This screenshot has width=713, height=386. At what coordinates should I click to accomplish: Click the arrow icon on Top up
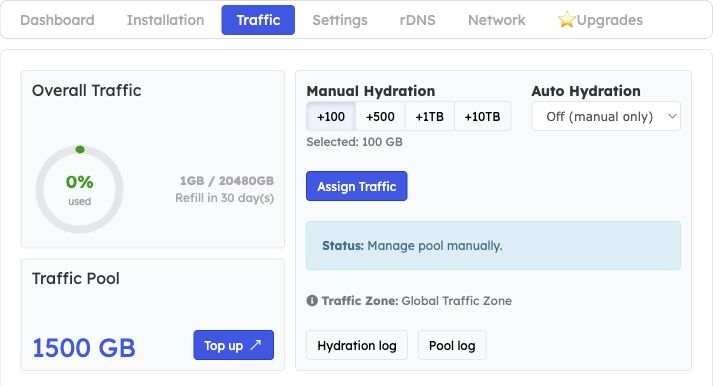pyautogui.click(x=256, y=345)
